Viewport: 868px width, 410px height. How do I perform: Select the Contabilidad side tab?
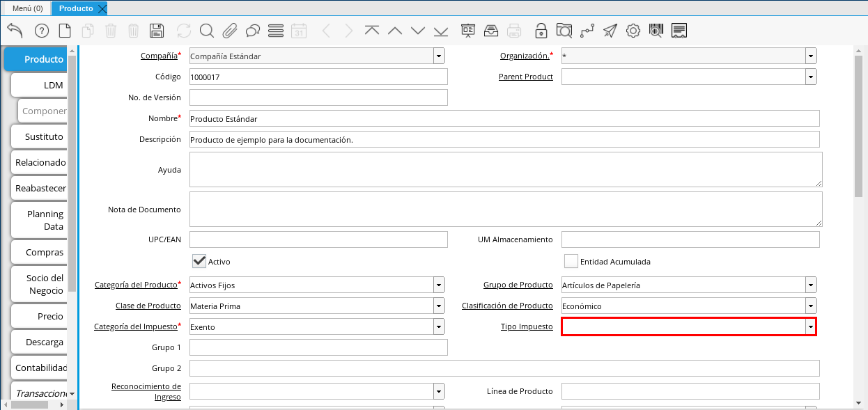tap(40, 368)
